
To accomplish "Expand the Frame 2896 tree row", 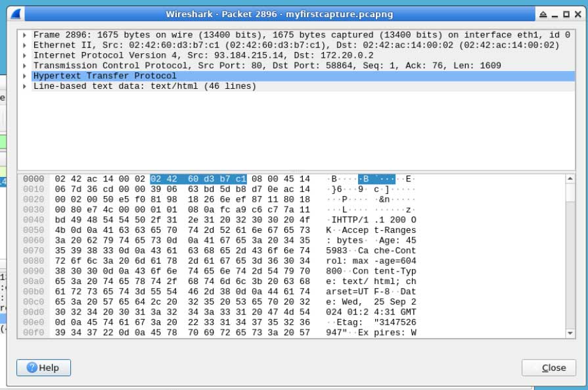I will (x=24, y=36).
